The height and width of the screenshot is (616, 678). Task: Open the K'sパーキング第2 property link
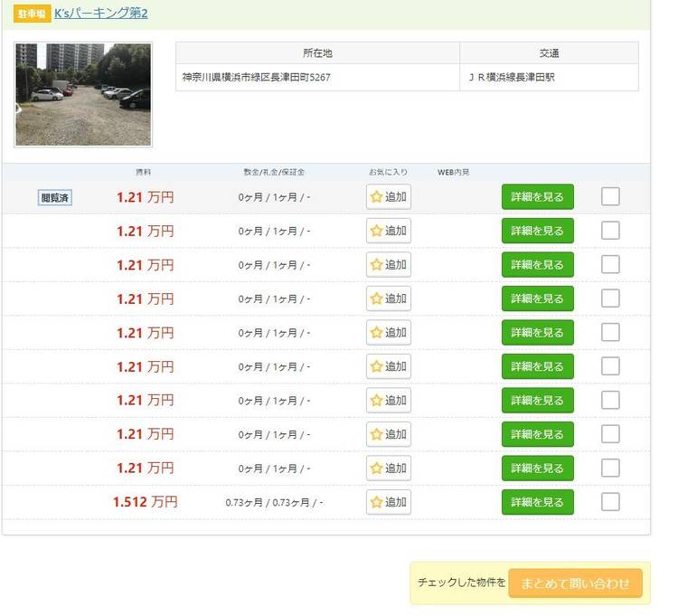point(100,13)
